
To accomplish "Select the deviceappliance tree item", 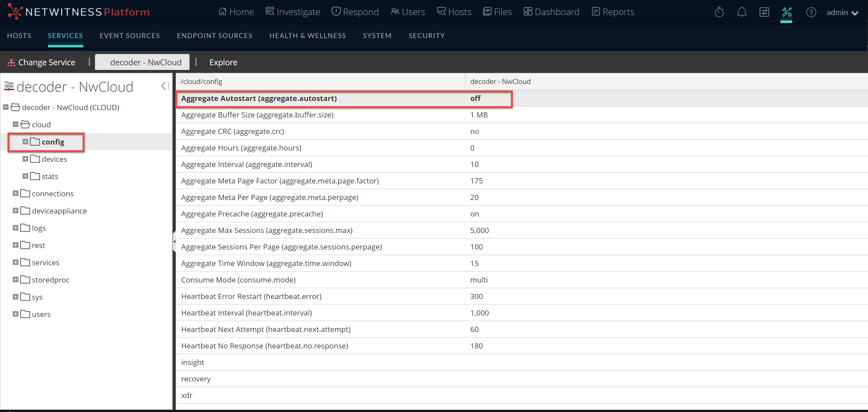I will click(59, 211).
